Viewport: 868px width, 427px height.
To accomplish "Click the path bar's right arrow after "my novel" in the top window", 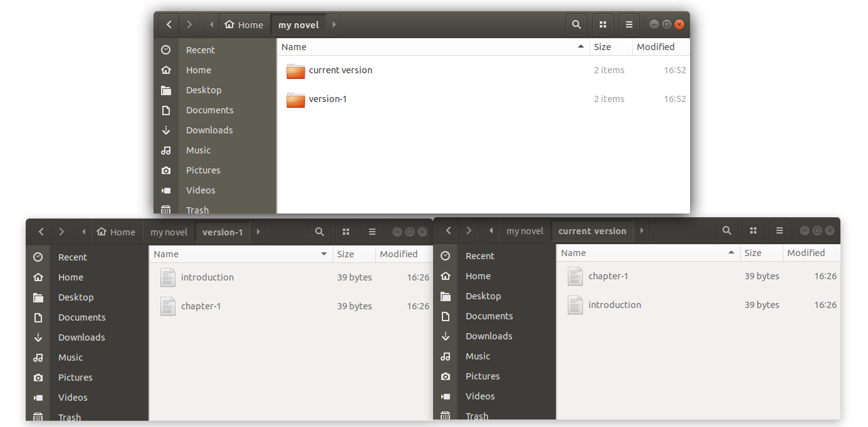I will (x=334, y=25).
